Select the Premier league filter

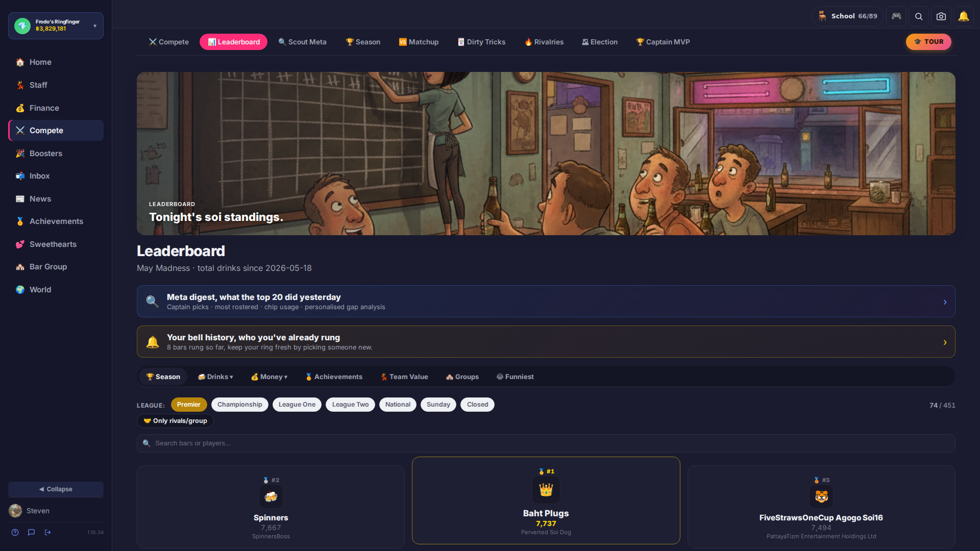189,405
